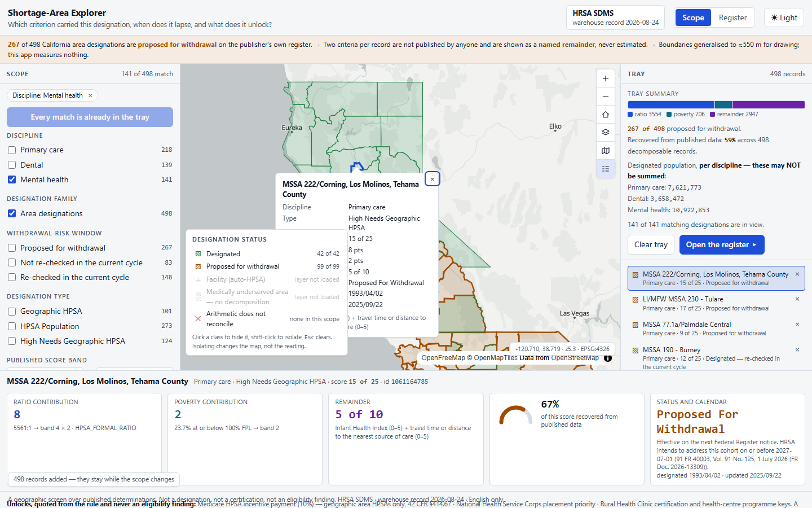Click Arithmetic does not reconcile legend entry
The width and height of the screenshot is (812, 508).
[x=267, y=319]
